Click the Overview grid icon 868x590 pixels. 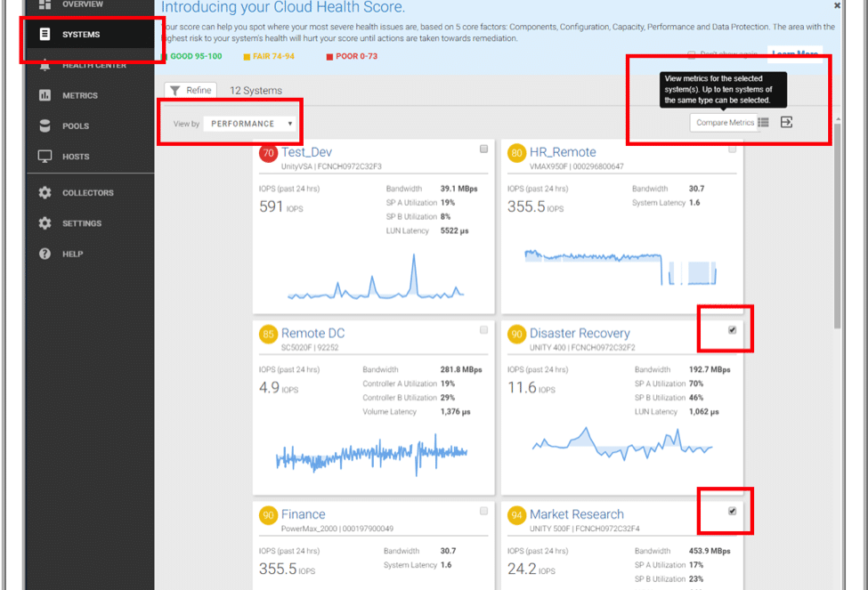pyautogui.click(x=45, y=4)
